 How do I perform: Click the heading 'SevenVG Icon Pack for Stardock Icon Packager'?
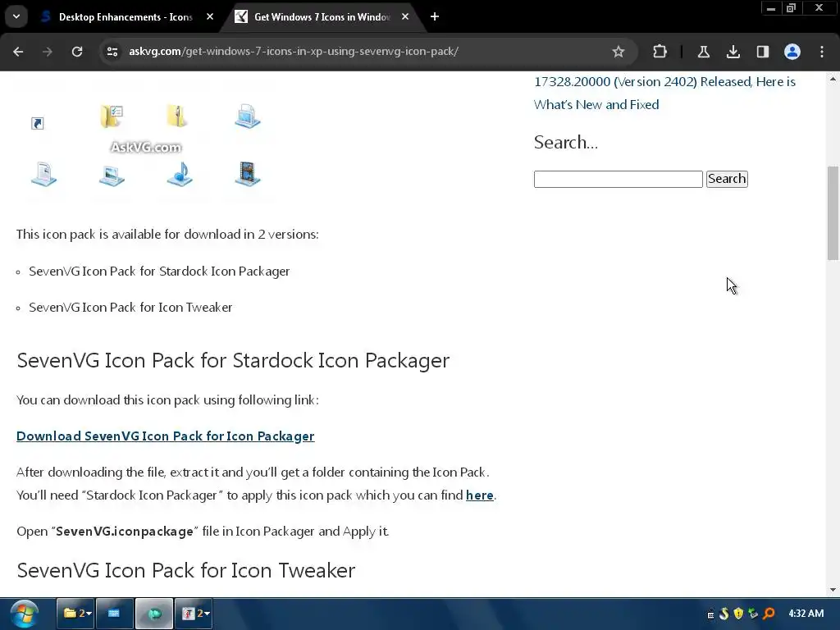click(233, 361)
